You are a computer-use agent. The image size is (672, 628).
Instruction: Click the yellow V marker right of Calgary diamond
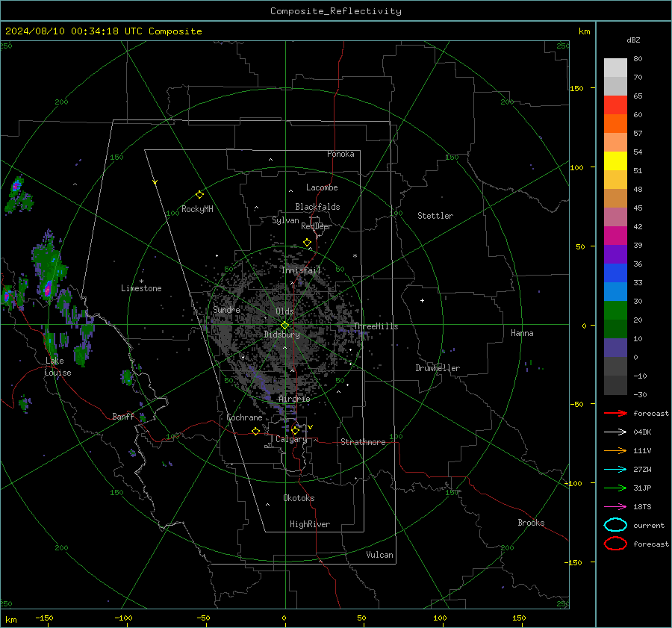(x=310, y=427)
